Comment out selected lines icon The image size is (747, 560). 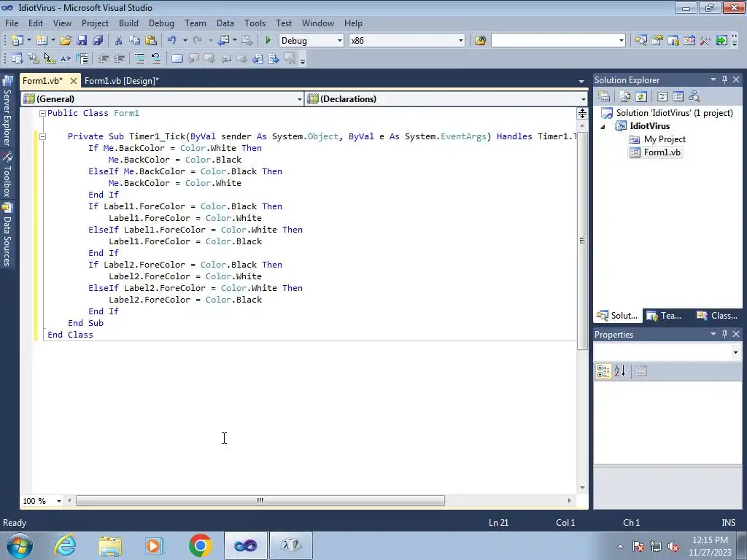pyautogui.click(x=139, y=58)
